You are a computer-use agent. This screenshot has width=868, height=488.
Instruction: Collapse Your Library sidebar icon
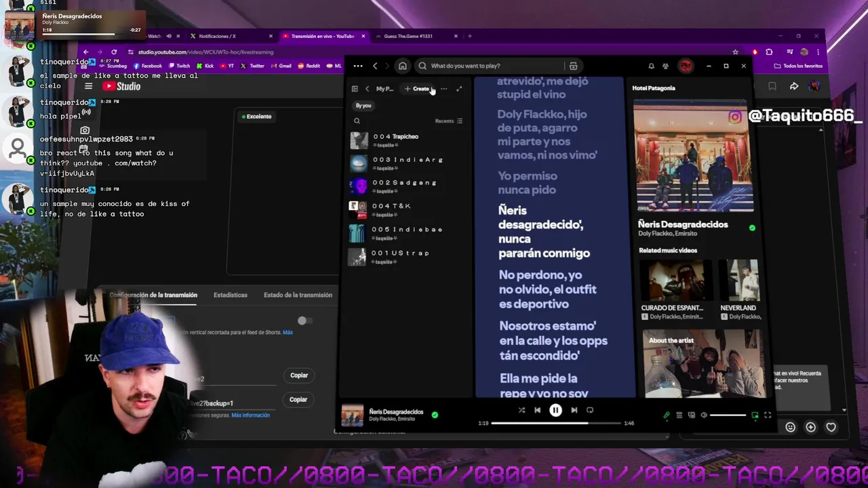(355, 89)
